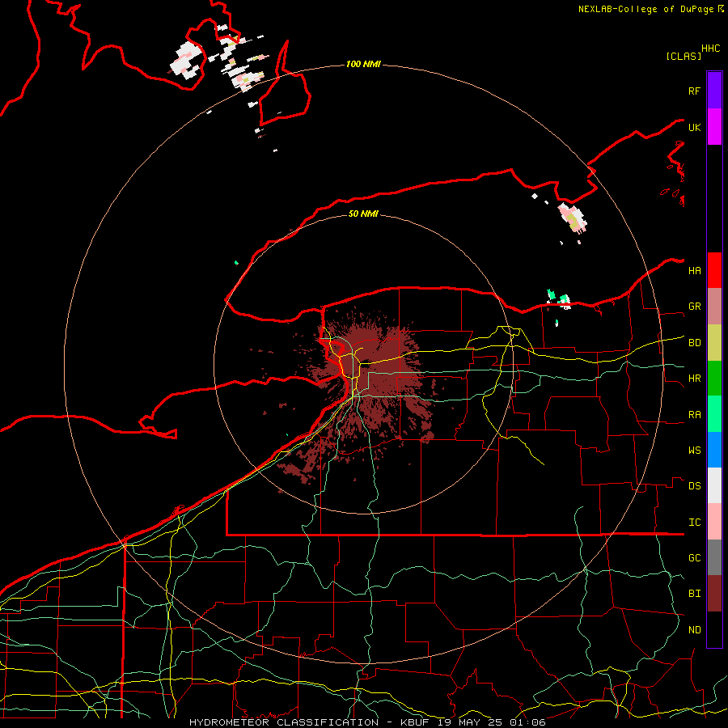Click the "HR" legend label
This screenshot has height=728, width=728.
point(694,379)
